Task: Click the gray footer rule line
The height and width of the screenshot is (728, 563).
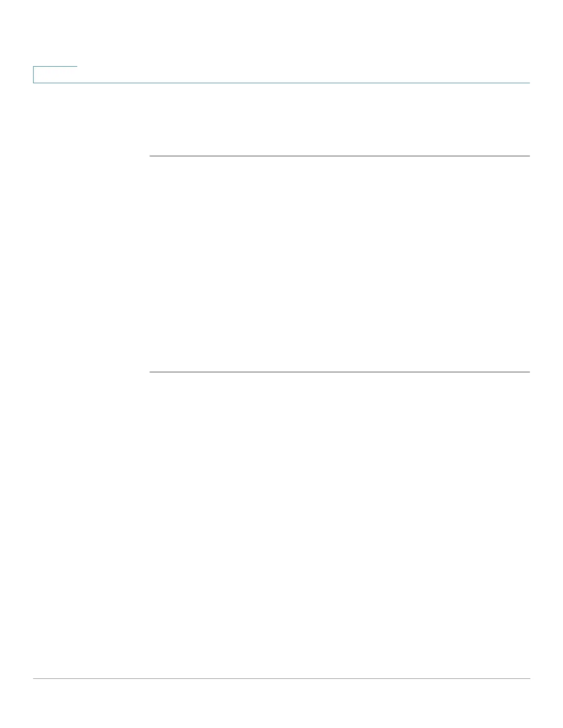Action: [x=281, y=678]
